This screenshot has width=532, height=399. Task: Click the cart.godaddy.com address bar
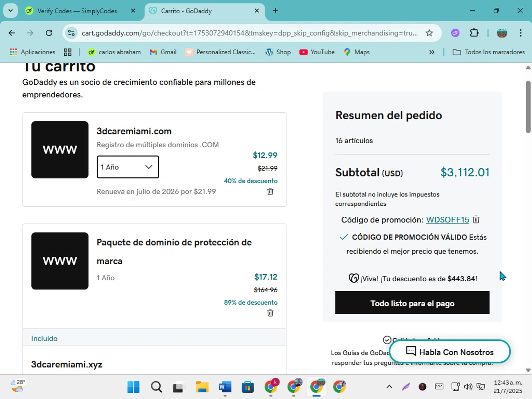[x=249, y=33]
